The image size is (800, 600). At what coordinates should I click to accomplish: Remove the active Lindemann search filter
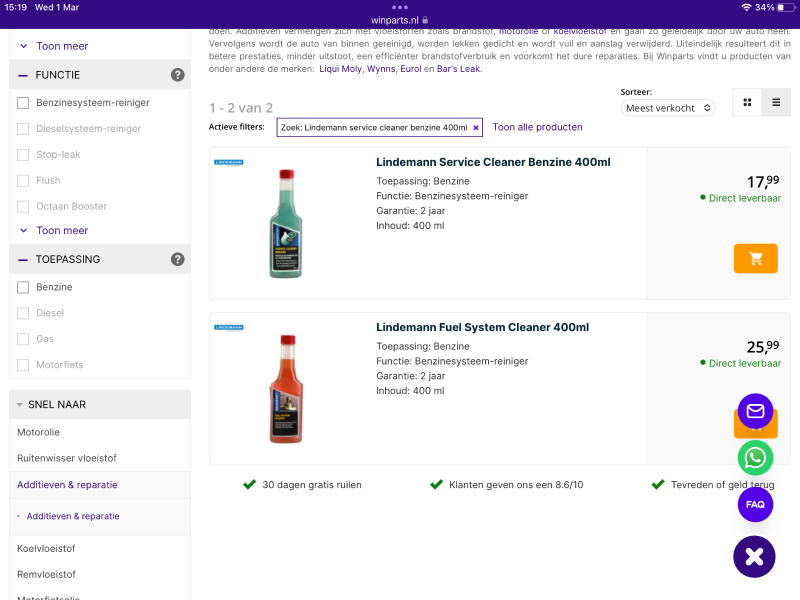click(x=476, y=128)
